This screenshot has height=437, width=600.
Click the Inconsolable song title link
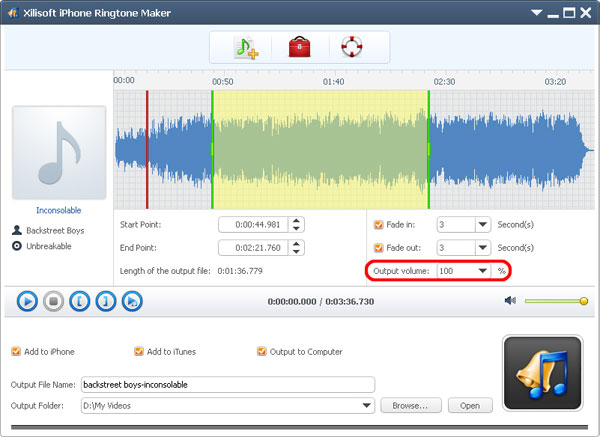point(59,210)
